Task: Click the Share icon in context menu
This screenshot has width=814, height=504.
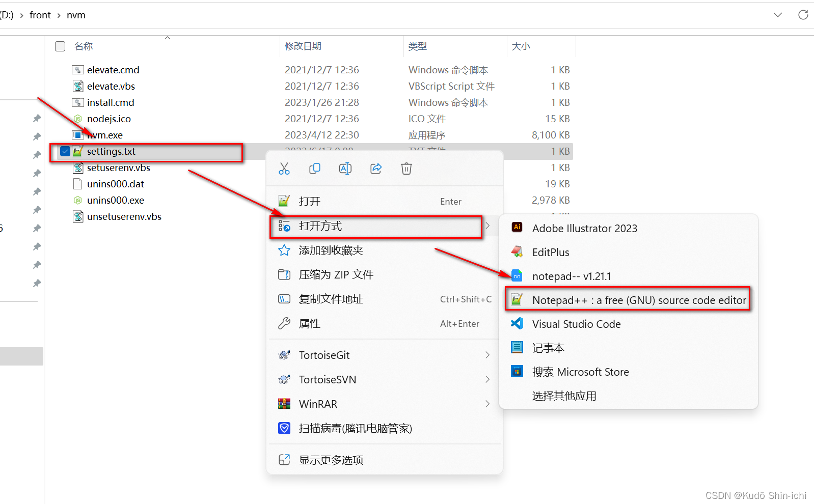Action: tap(376, 169)
